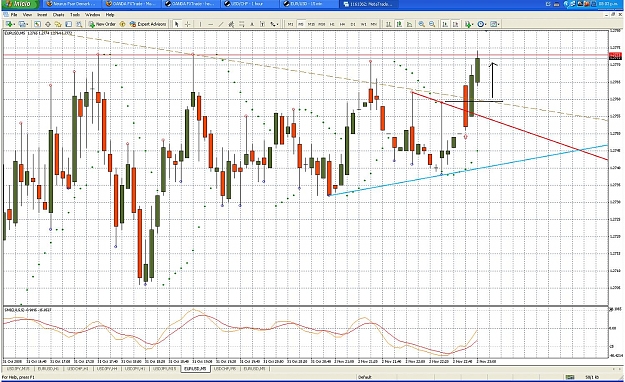Toggle the Navigator folder-star icon
The image size is (625, 382).
(58, 24)
